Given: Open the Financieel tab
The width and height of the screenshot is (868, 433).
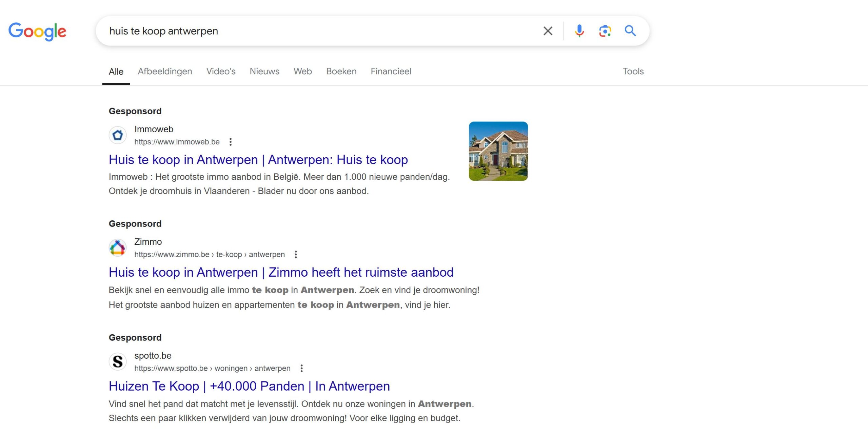Looking at the screenshot, I should (x=391, y=72).
